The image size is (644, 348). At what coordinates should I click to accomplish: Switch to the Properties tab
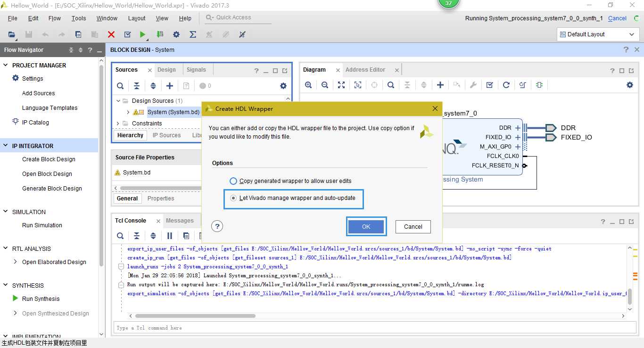[161, 199]
